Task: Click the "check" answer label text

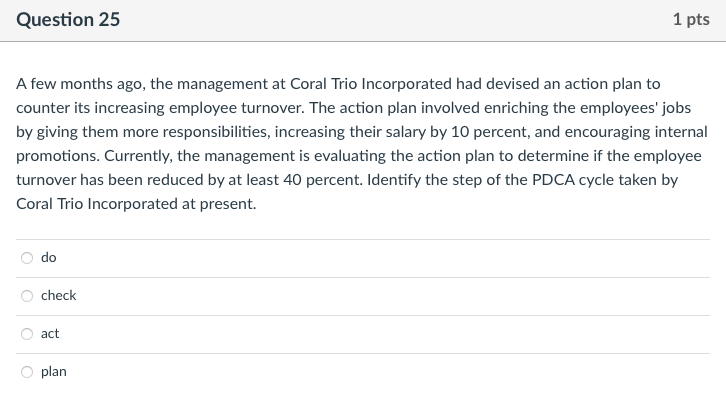Action: pyautogui.click(x=59, y=296)
